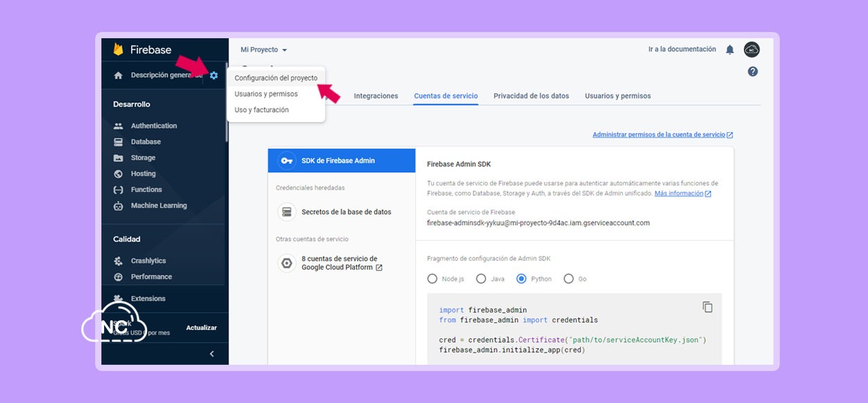Click the Actualizar upgrade button
Viewport: 868px width, 403px height.
tap(201, 328)
